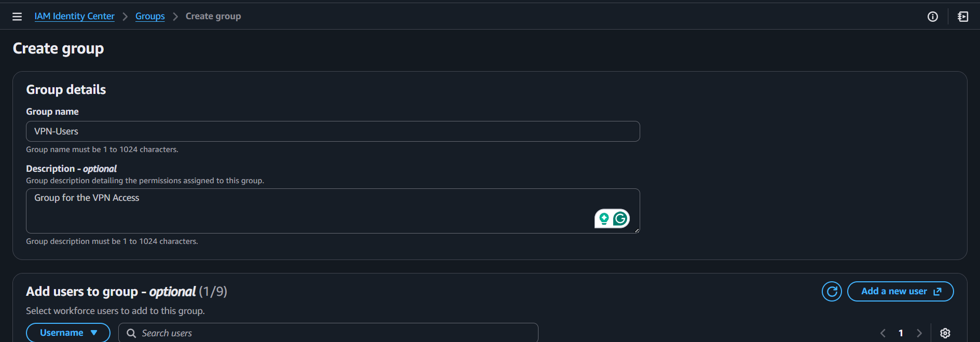The image size is (980, 342).
Task: Refresh the users list with circular arrow
Action: pos(831,291)
